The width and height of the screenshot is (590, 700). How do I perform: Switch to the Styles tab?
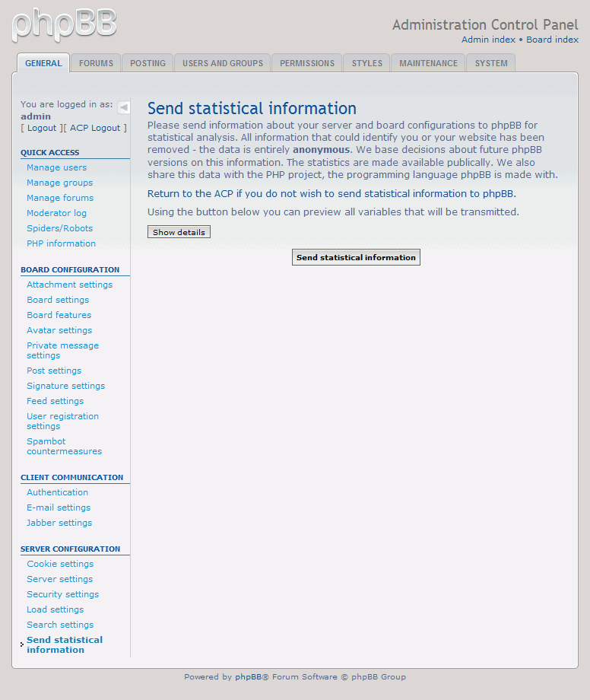point(366,63)
